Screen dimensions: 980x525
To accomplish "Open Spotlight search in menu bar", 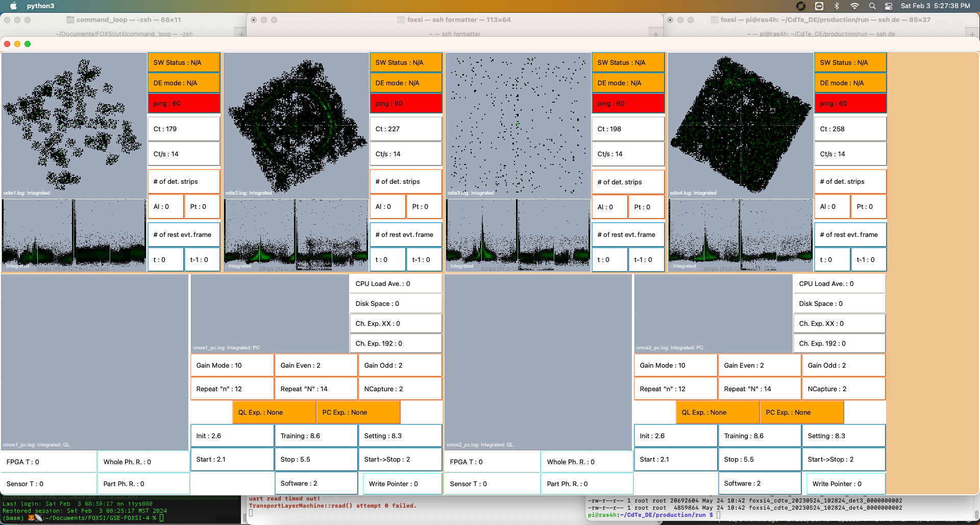I will (872, 6).
